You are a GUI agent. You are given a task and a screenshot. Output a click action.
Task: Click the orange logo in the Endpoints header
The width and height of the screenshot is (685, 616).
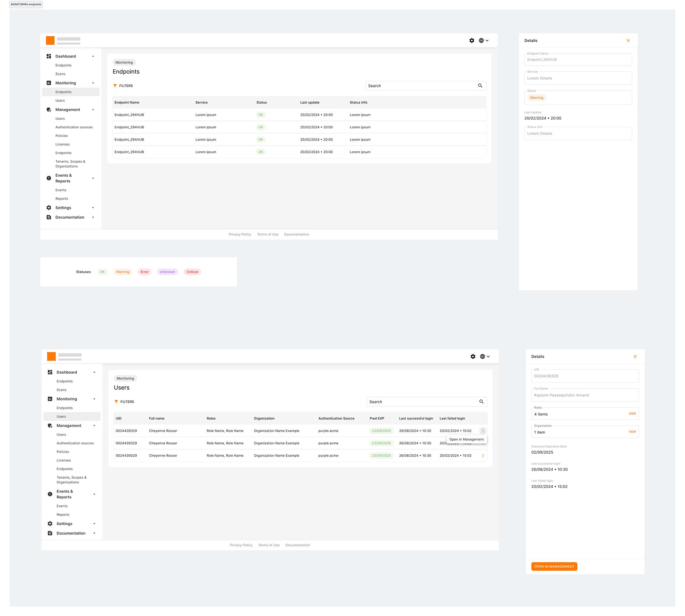click(50, 41)
